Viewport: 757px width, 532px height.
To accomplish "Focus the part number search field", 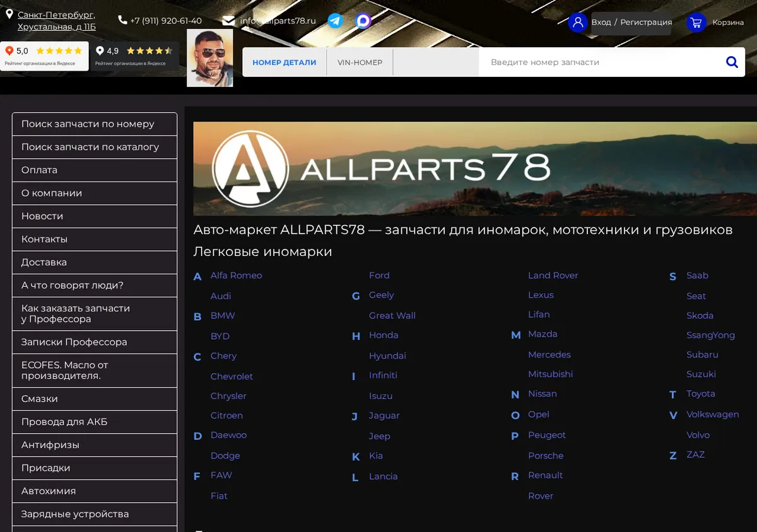I will pyautogui.click(x=599, y=62).
